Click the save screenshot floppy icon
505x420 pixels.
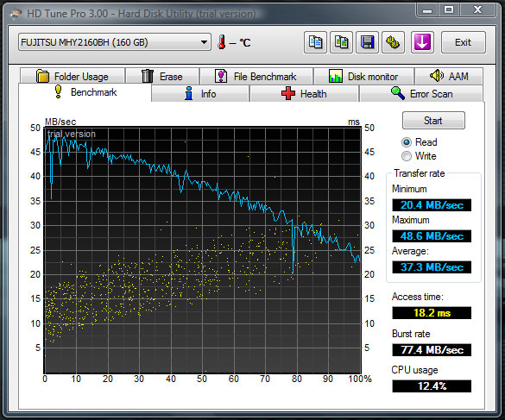click(x=367, y=42)
